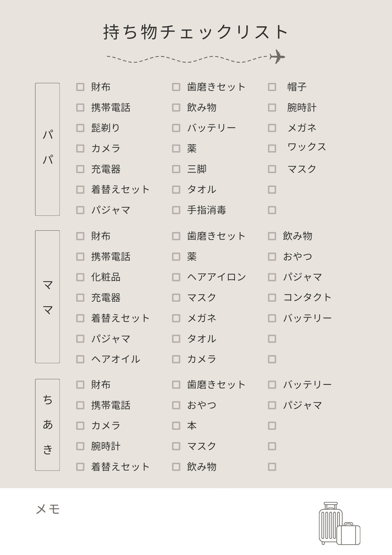Check ちあき's 腕時計 checkbox
Viewport: 392px width, 555px height.
80,446
